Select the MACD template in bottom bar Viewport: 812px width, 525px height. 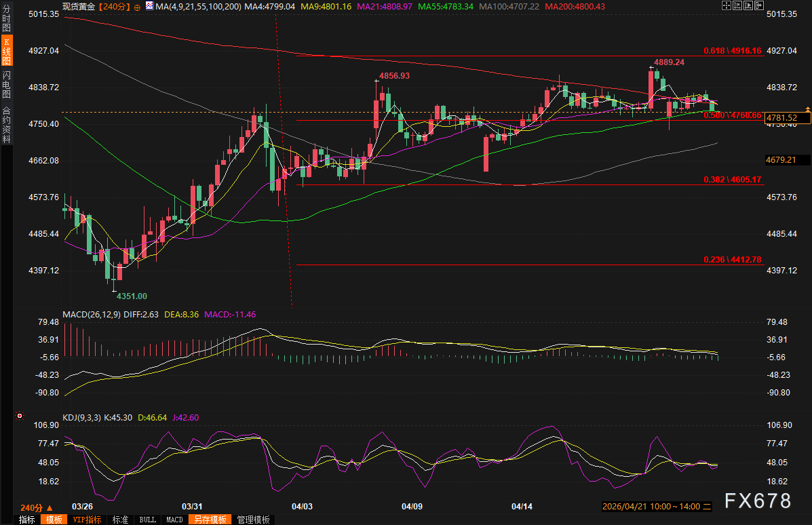click(x=174, y=520)
